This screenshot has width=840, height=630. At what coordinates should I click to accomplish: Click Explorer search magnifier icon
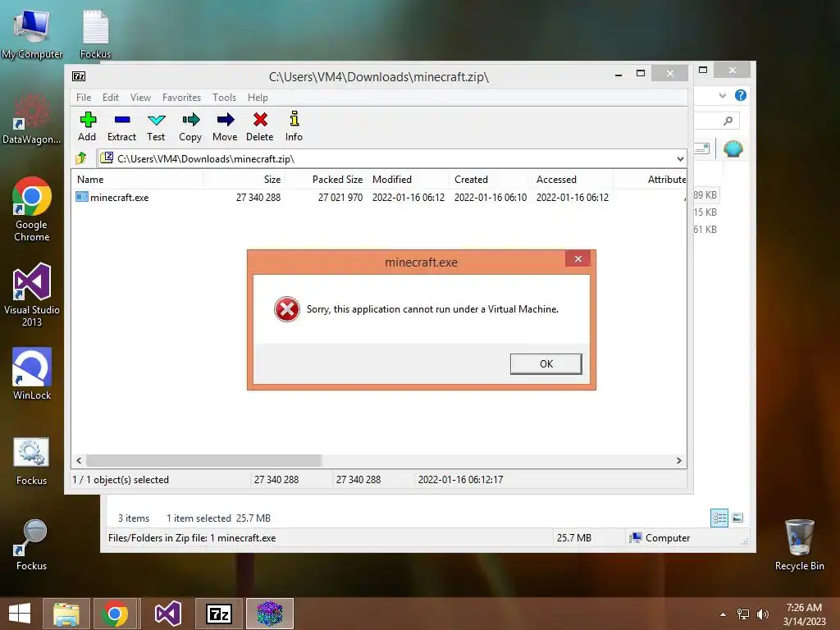[728, 121]
